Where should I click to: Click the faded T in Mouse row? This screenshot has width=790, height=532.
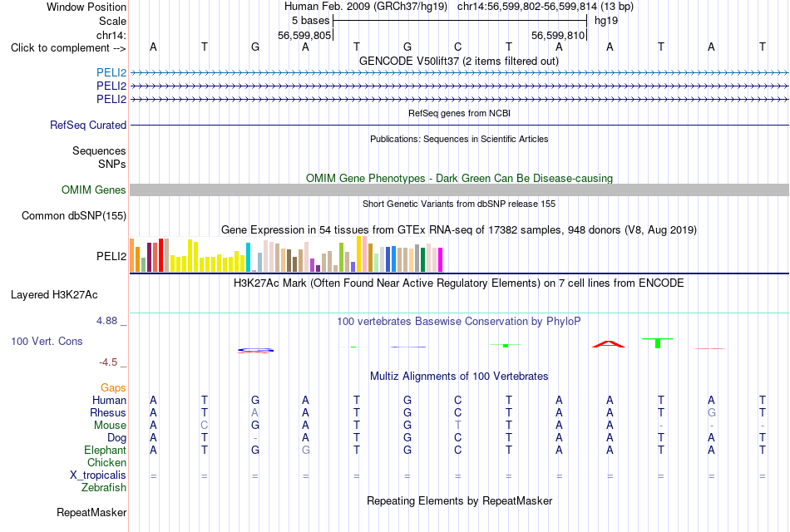click(x=457, y=426)
